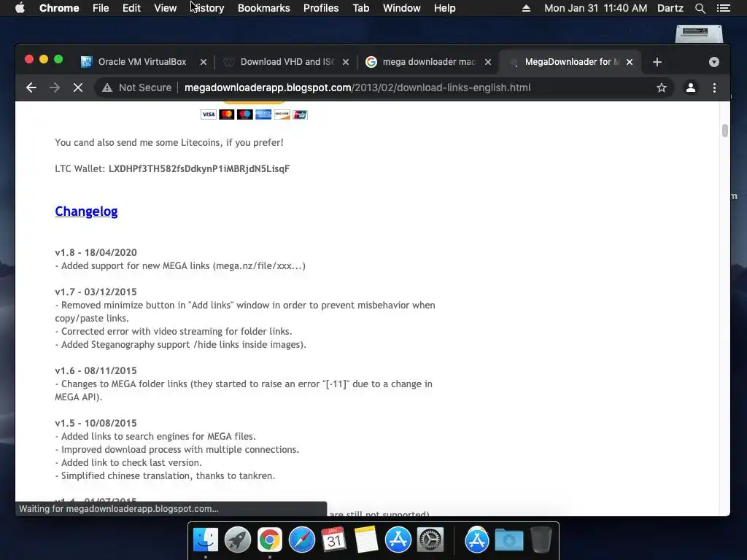Close the mega downloader mac tab
The height and width of the screenshot is (560, 747).
pos(488,62)
